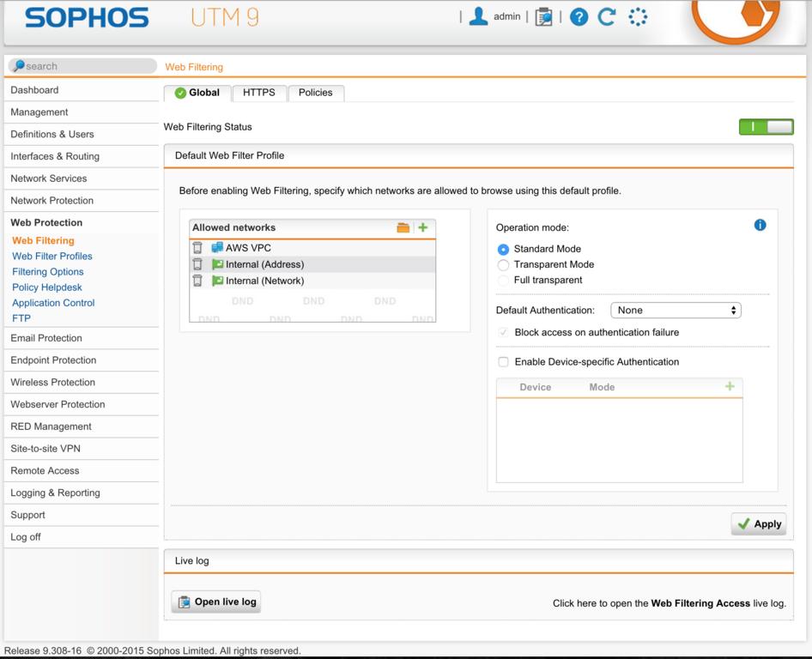Open online help question mark icon
The image size is (812, 659).
click(579, 17)
